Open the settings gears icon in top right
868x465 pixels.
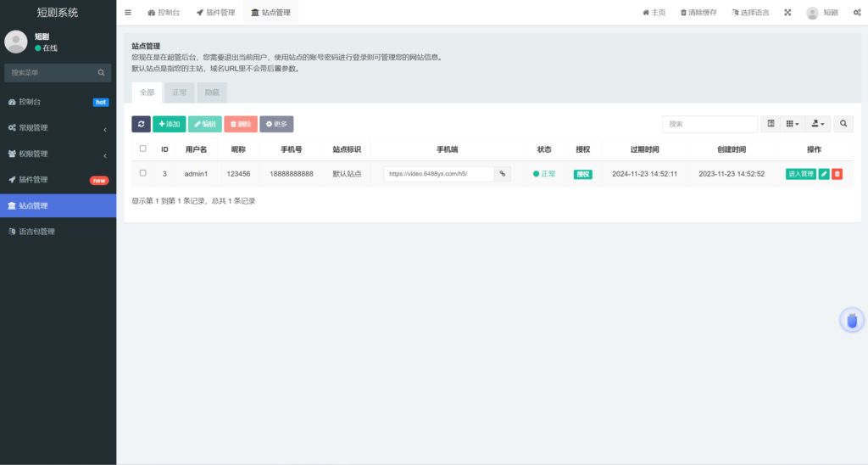pos(857,12)
